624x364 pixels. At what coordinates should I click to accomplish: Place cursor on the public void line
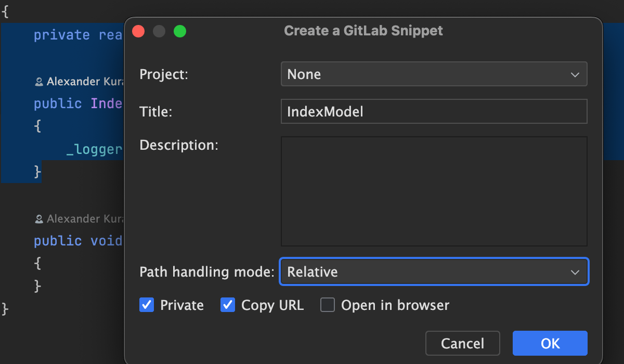click(78, 241)
